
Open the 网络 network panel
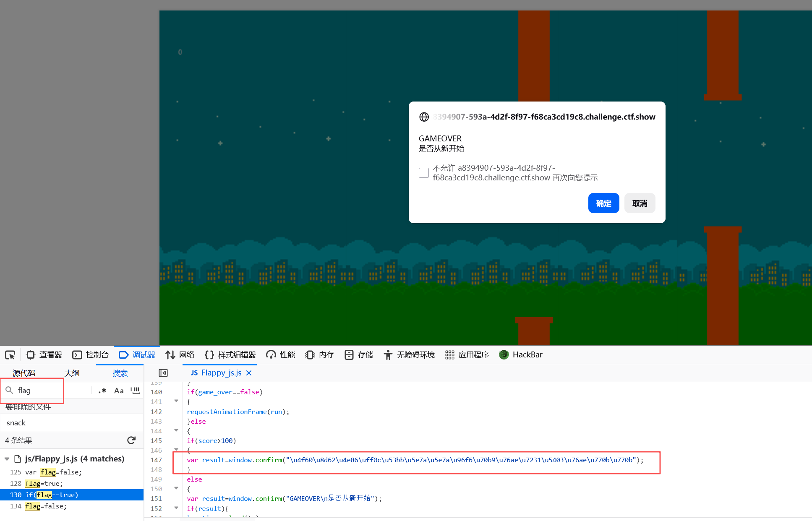coord(180,355)
